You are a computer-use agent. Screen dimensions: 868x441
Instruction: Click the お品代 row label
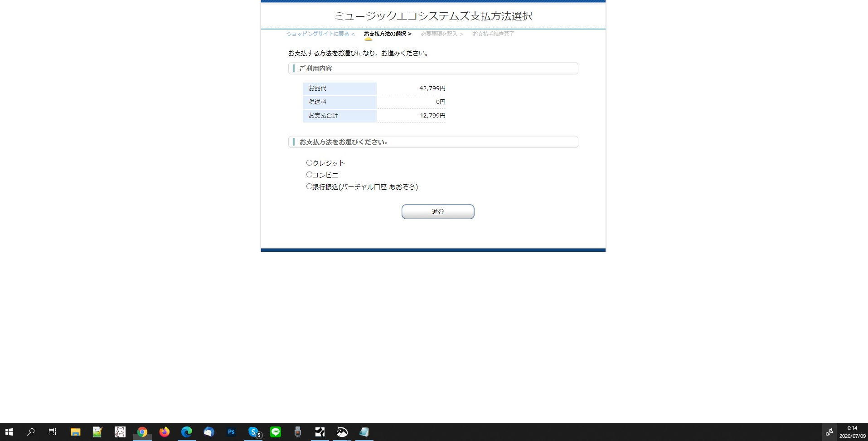317,88
